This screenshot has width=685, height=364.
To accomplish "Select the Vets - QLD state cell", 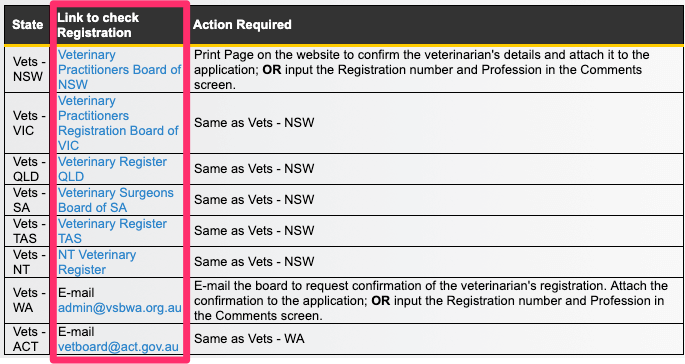I will click(x=28, y=169).
